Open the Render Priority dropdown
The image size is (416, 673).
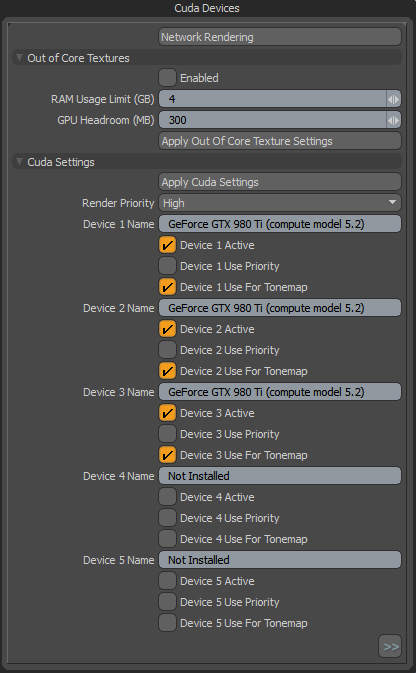280,203
